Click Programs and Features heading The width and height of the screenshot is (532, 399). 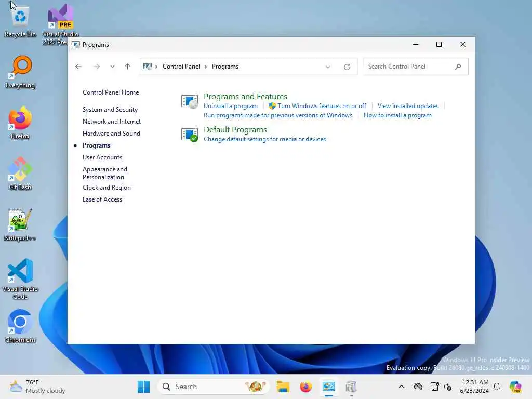[245, 96]
